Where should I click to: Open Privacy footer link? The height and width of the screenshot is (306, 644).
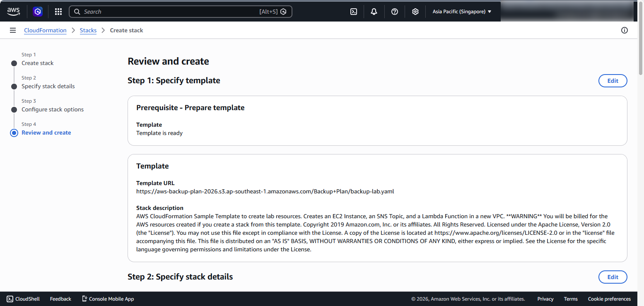click(545, 299)
